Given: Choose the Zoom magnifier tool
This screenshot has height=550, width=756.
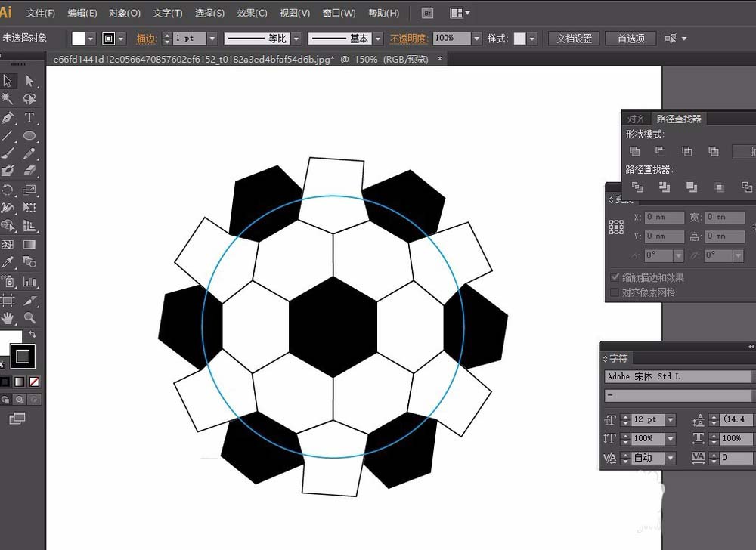Looking at the screenshot, I should tap(29, 318).
